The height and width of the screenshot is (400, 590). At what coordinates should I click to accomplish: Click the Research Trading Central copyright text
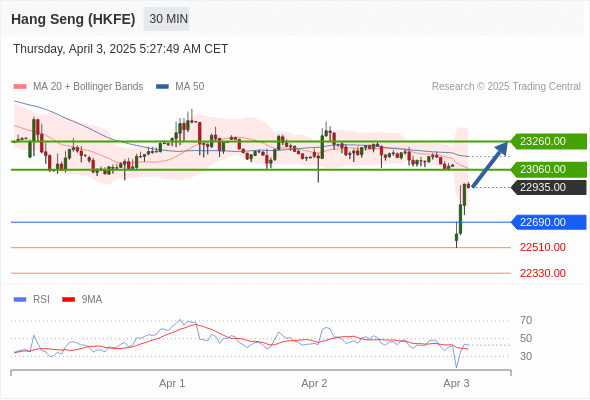(x=506, y=87)
